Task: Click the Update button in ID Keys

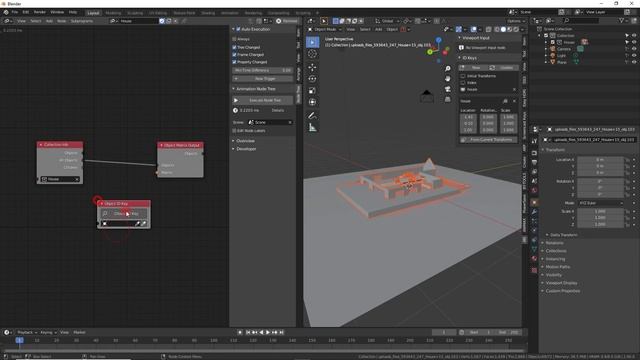Action: coord(503,68)
